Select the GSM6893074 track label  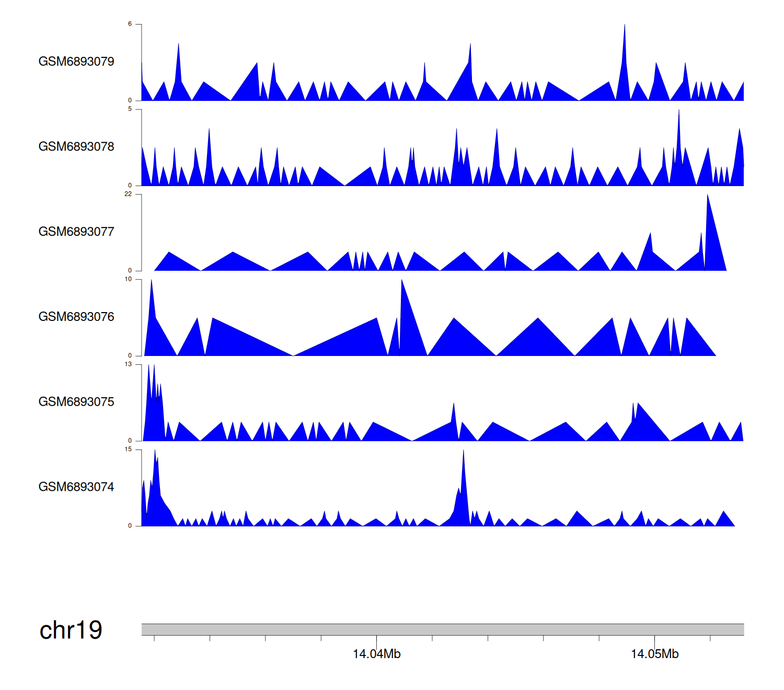click(x=76, y=487)
